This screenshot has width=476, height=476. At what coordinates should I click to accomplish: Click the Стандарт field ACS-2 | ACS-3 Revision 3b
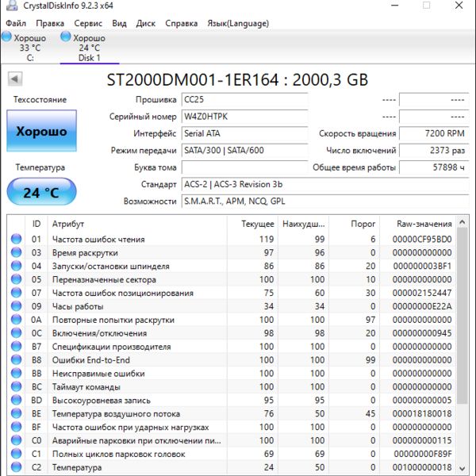click(x=325, y=184)
